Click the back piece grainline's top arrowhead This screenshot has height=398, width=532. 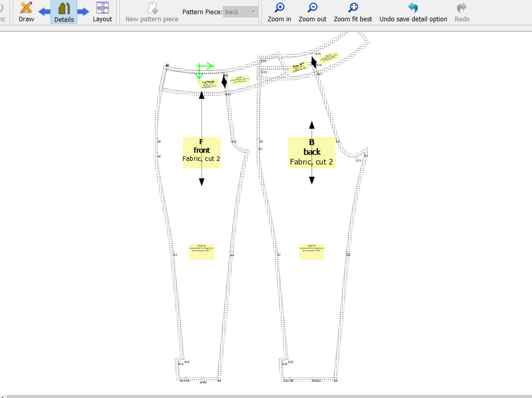coord(311,125)
